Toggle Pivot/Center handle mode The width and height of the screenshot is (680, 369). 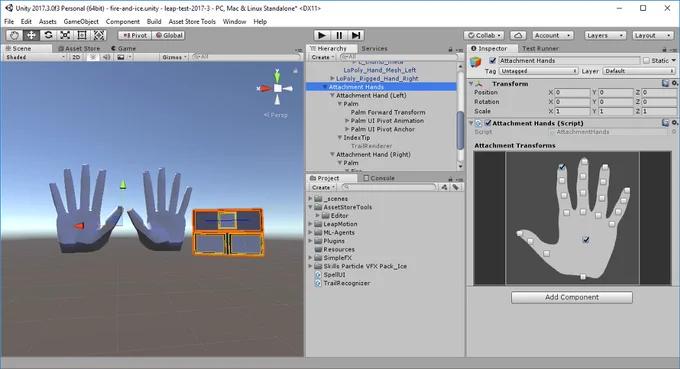click(134, 35)
